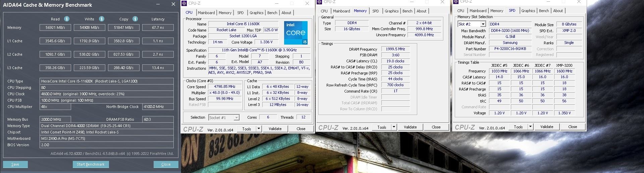The height and width of the screenshot is (173, 644).
Task: Click Row Refresh Cycle Time value 700 clocks
Action: 395,85
